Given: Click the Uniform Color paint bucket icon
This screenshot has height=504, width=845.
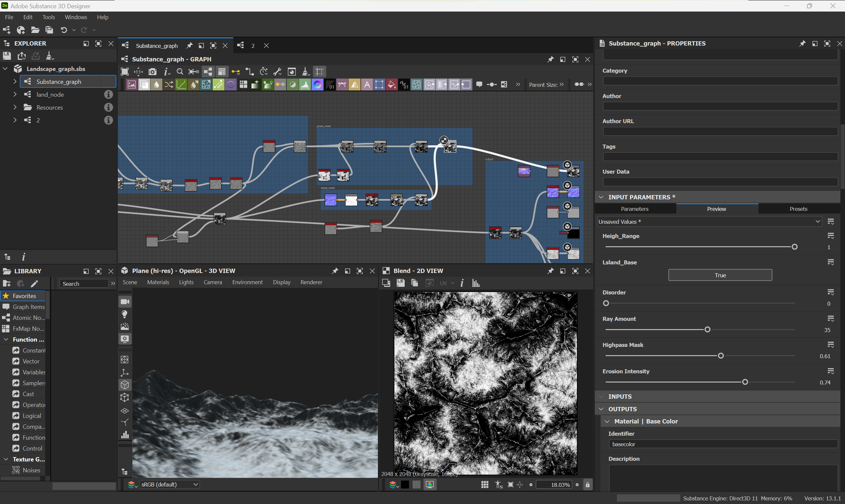Looking at the screenshot, I should pos(391,84).
